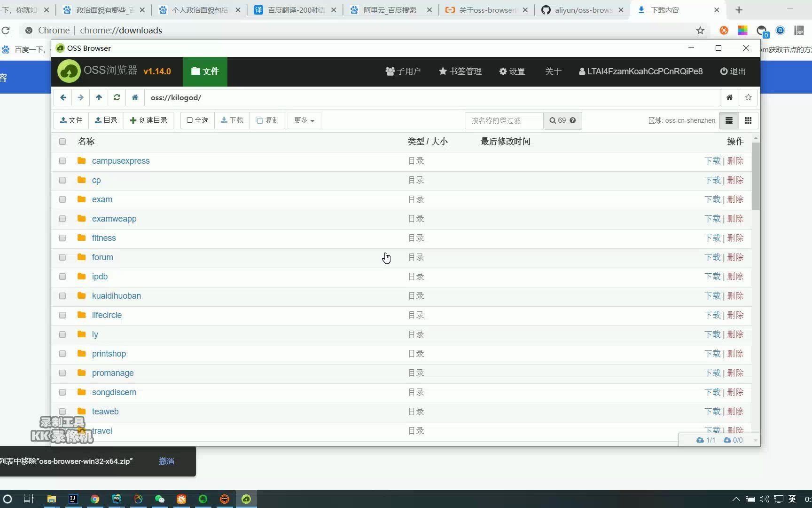Open File Explorer from the taskbar
The image size is (812, 508).
click(x=51, y=499)
